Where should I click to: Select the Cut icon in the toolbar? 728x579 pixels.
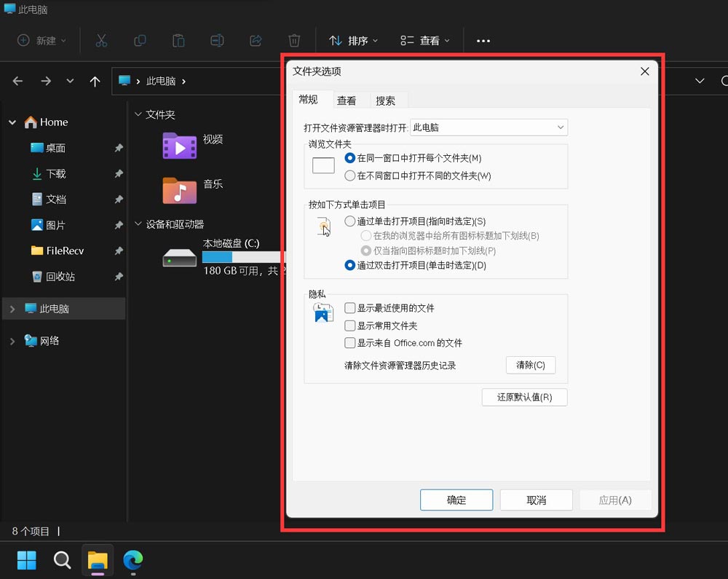tap(101, 40)
